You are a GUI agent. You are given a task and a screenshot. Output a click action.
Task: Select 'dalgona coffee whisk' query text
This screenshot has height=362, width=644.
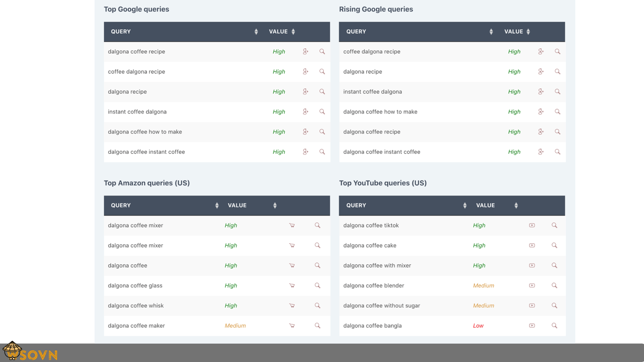click(136, 305)
